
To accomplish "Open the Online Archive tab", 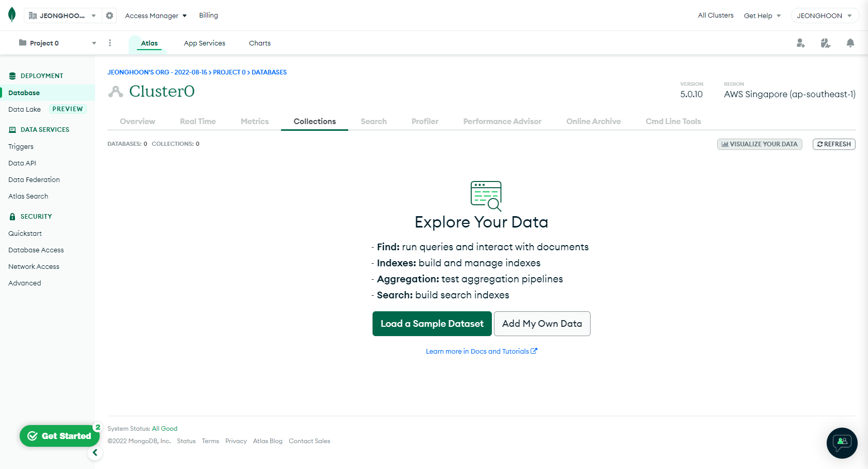I will pyautogui.click(x=594, y=122).
